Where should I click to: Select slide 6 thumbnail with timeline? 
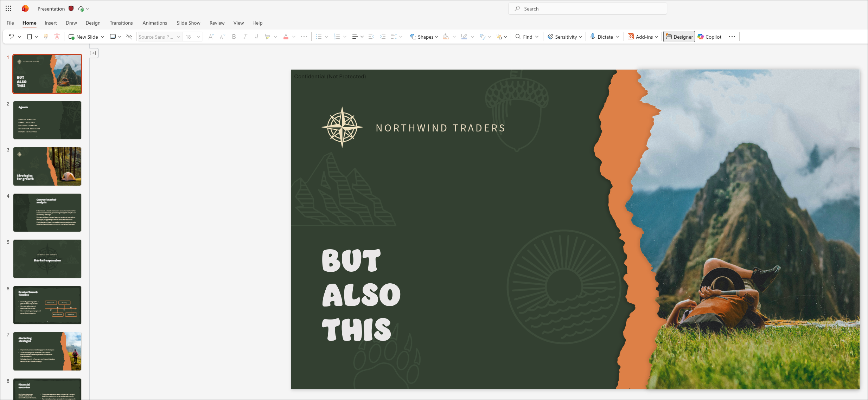[x=47, y=305]
